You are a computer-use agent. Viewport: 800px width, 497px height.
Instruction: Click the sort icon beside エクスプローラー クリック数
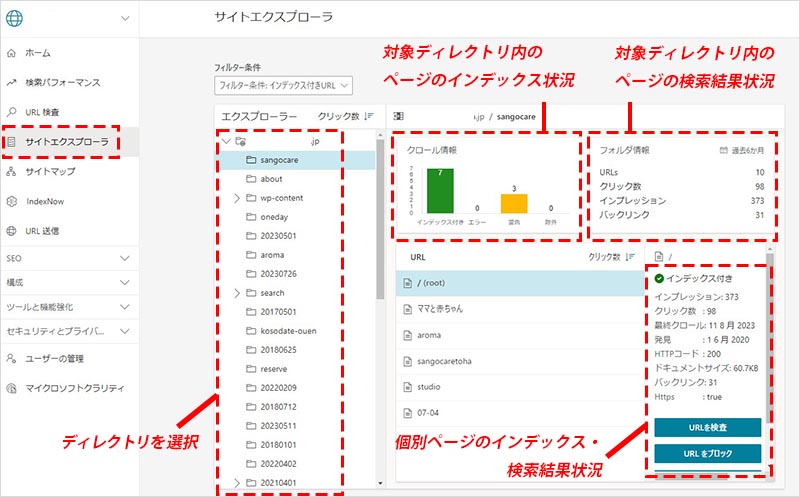click(x=369, y=116)
